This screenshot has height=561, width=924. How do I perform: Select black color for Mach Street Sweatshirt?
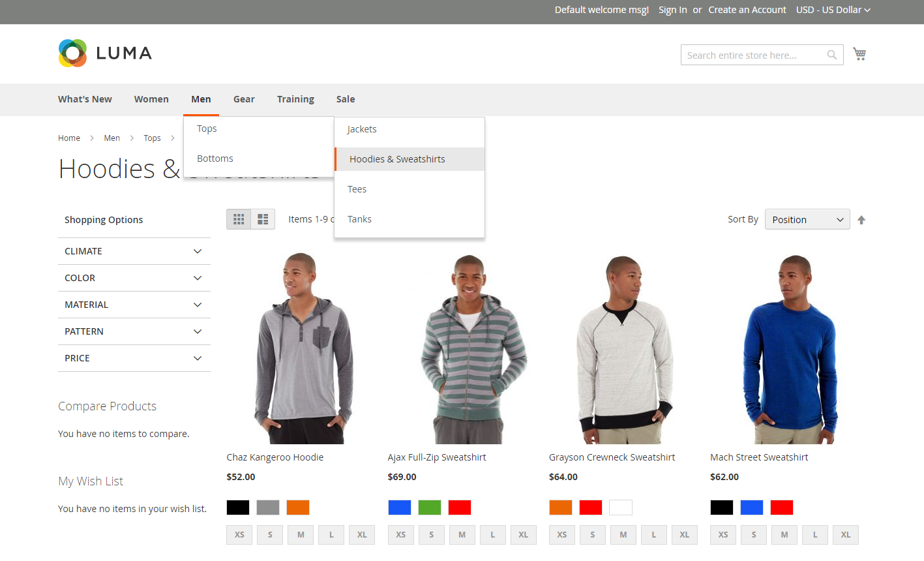point(722,508)
